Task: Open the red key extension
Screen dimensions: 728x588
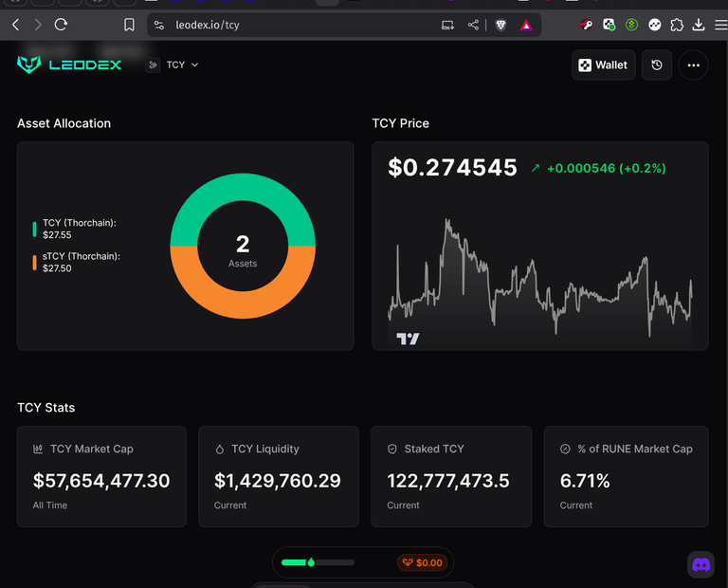Action: coord(587,25)
